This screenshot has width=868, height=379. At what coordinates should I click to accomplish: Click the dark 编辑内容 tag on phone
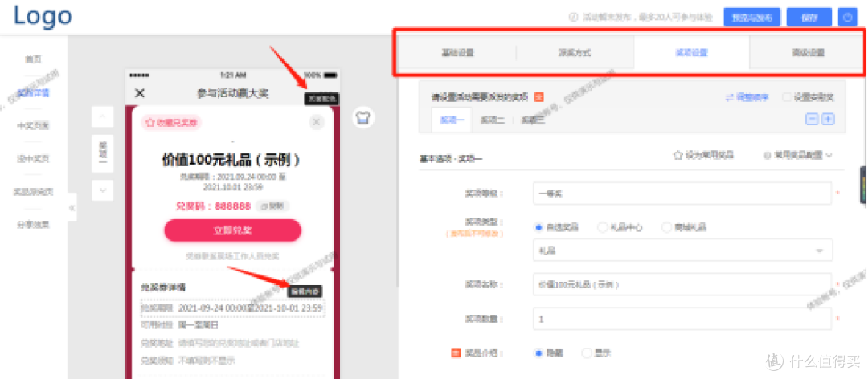[305, 291]
